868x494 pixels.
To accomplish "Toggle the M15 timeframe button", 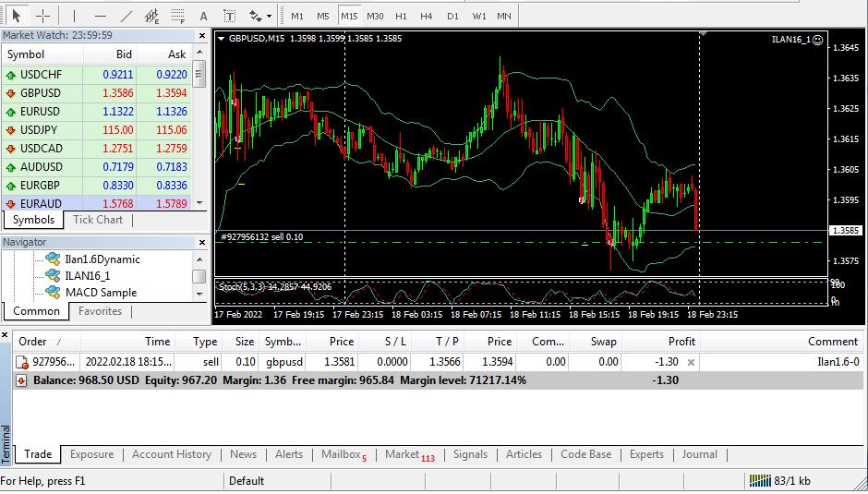I will tap(349, 16).
